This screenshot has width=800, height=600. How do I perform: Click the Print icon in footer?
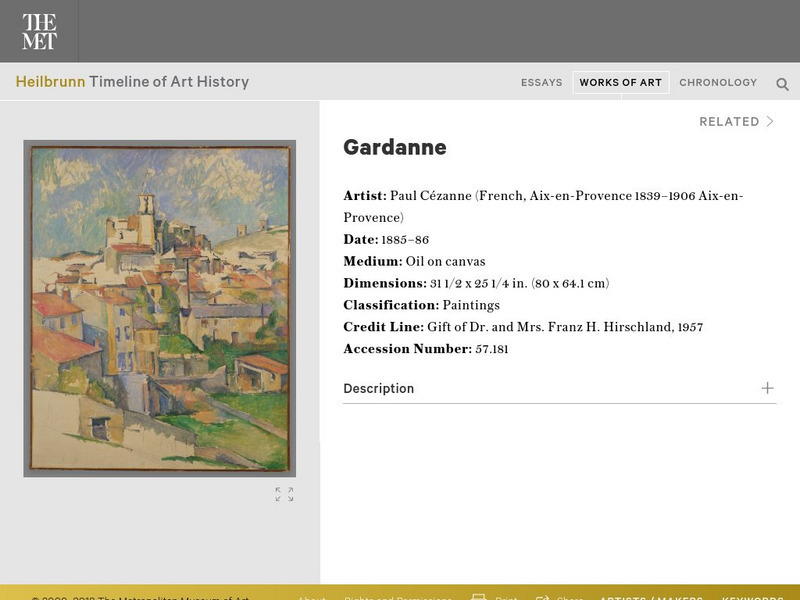(x=479, y=598)
